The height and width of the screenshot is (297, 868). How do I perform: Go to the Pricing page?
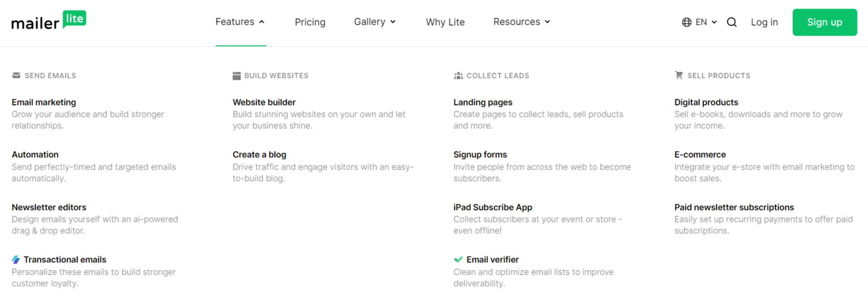click(x=310, y=22)
